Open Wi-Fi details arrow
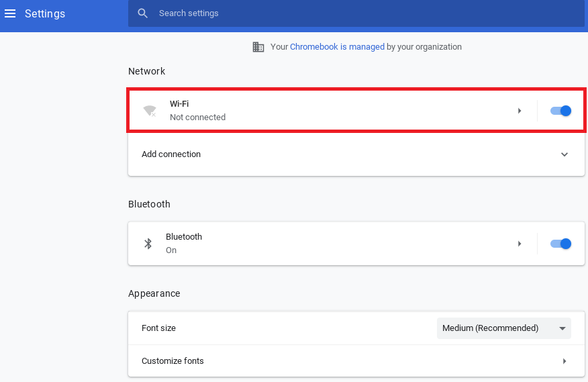588x382 pixels. pyautogui.click(x=520, y=111)
